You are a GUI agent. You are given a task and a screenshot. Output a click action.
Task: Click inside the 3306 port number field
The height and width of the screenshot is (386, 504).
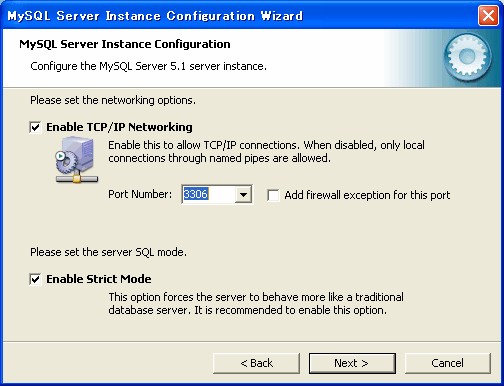click(208, 194)
